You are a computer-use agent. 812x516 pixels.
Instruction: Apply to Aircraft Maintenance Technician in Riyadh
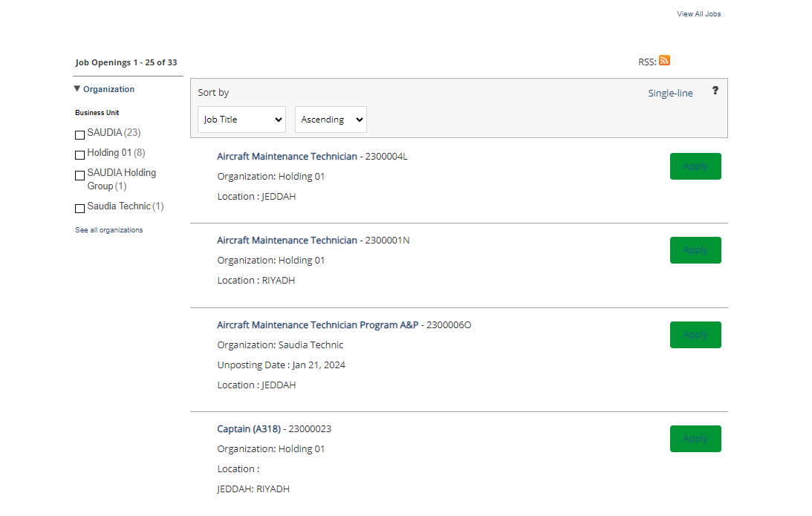point(695,250)
